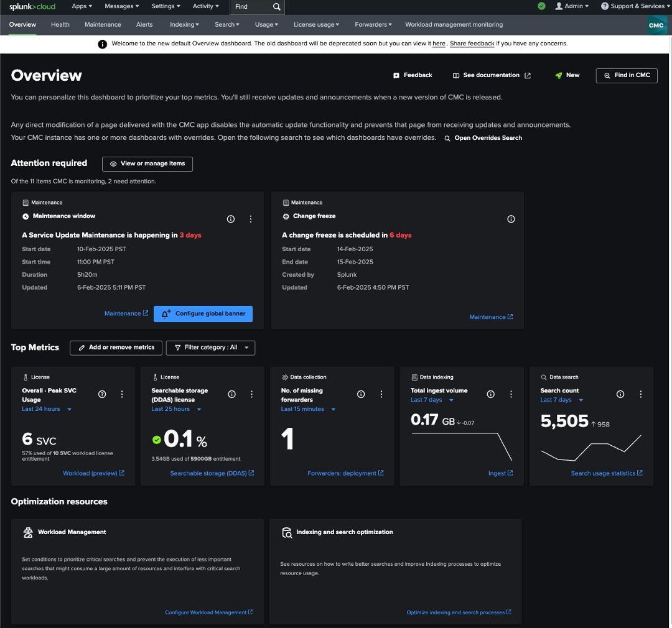The width and height of the screenshot is (672, 628).
Task: Change the Last 25 hours time range
Action: [176, 409]
